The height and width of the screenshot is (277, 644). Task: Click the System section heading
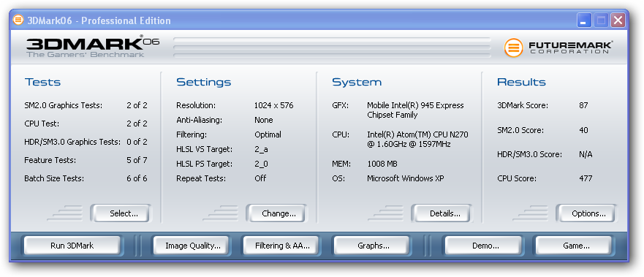pyautogui.click(x=357, y=82)
